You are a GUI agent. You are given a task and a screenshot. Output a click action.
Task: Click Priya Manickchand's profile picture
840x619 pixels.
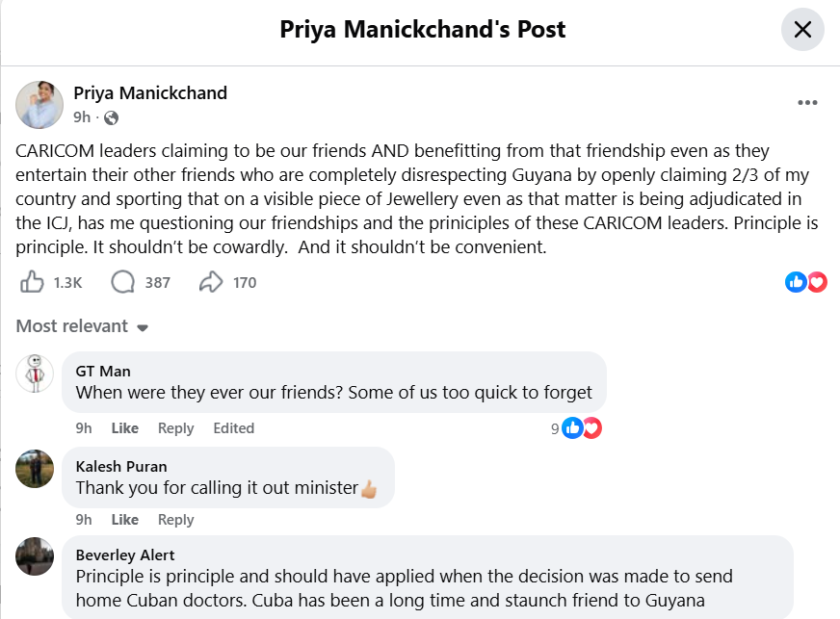click(39, 105)
